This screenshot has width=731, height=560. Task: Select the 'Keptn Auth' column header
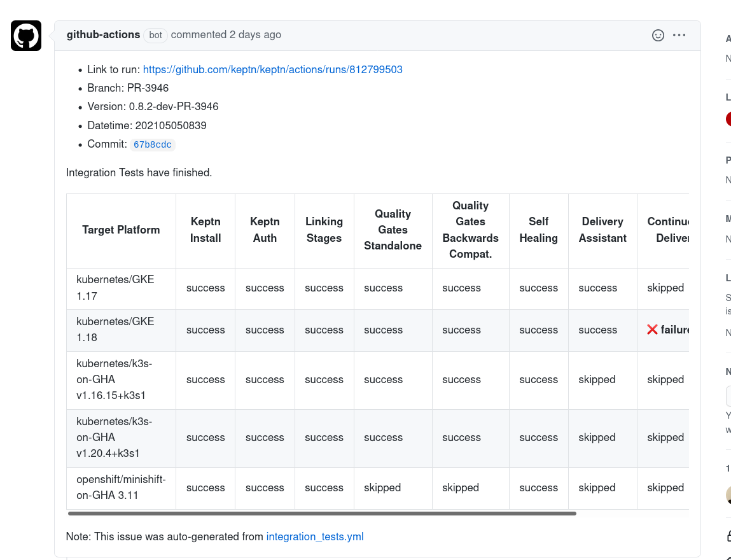click(x=265, y=230)
